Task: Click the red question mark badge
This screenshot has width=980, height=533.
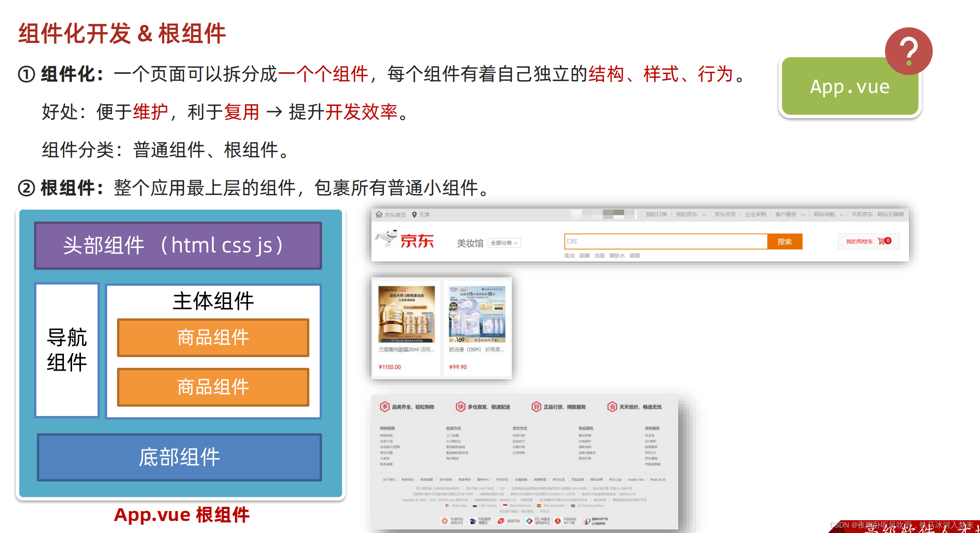Action: click(x=908, y=51)
